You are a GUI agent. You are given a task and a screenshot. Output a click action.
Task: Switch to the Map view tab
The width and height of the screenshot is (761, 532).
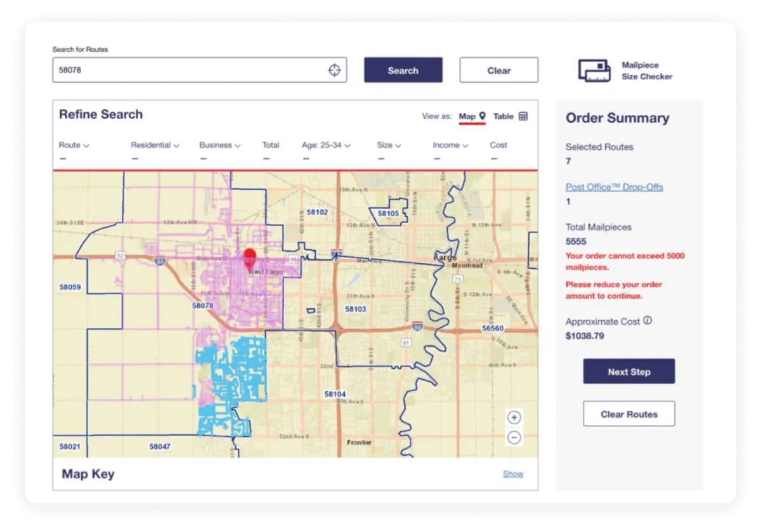pos(468,116)
